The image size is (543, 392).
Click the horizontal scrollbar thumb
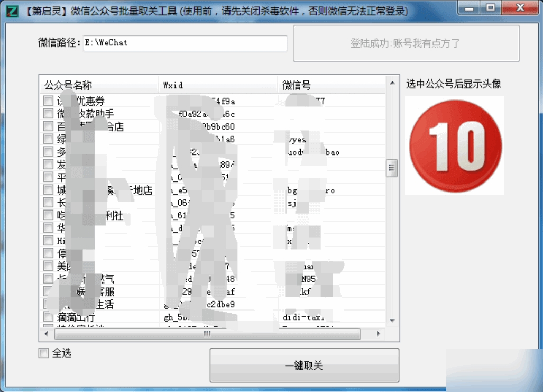(207, 334)
